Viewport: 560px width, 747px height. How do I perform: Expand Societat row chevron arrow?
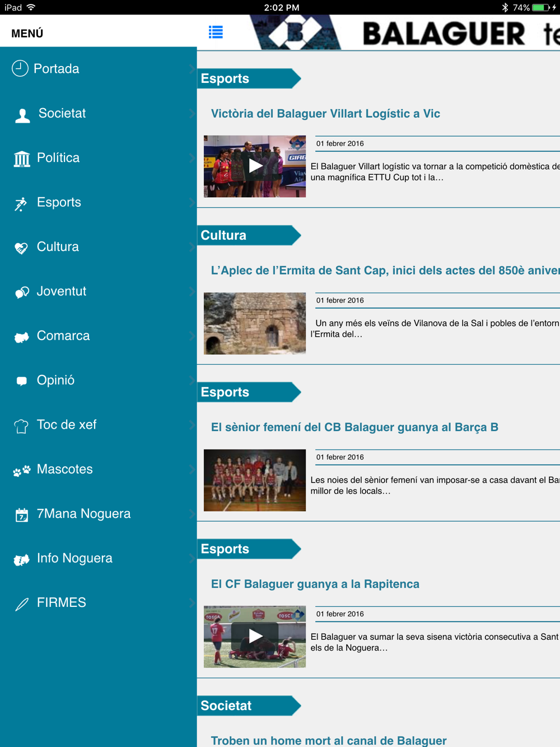pos(192,113)
